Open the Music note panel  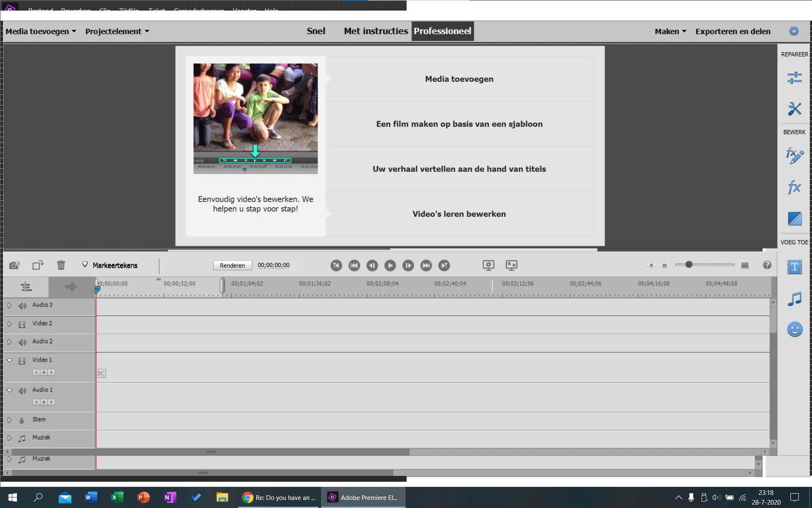pos(794,299)
